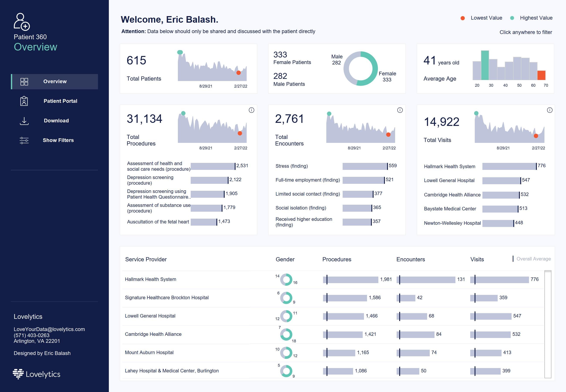Select Stress (finding) bar valued 559
This screenshot has width=566, height=392.
coord(365,166)
